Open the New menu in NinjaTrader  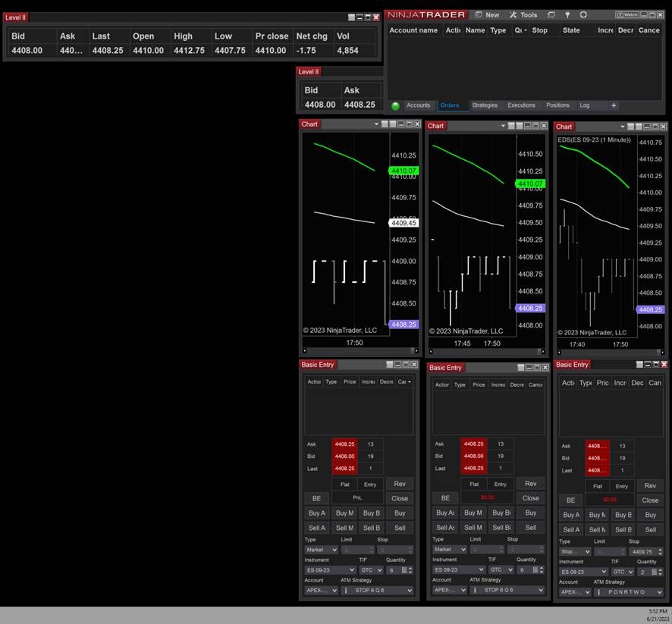point(487,15)
